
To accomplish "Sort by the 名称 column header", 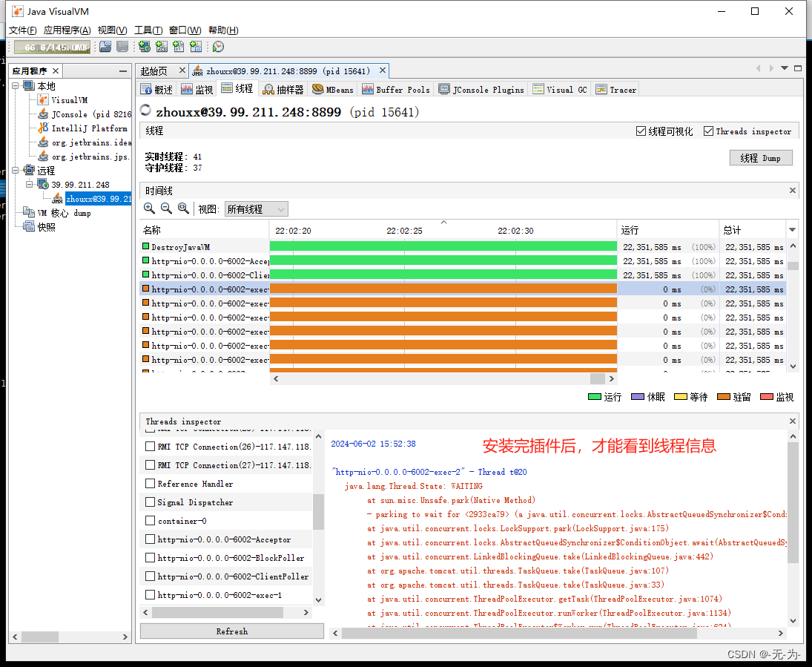I will pyautogui.click(x=205, y=230).
